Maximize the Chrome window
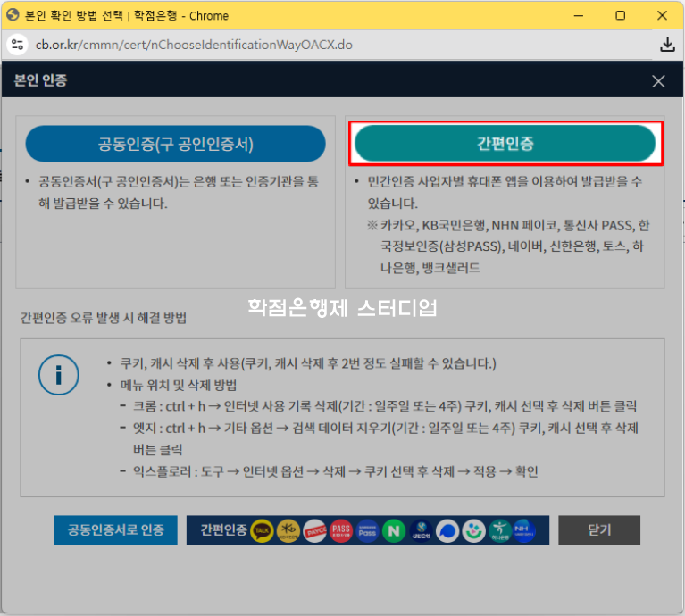The height and width of the screenshot is (616, 685). [621, 16]
